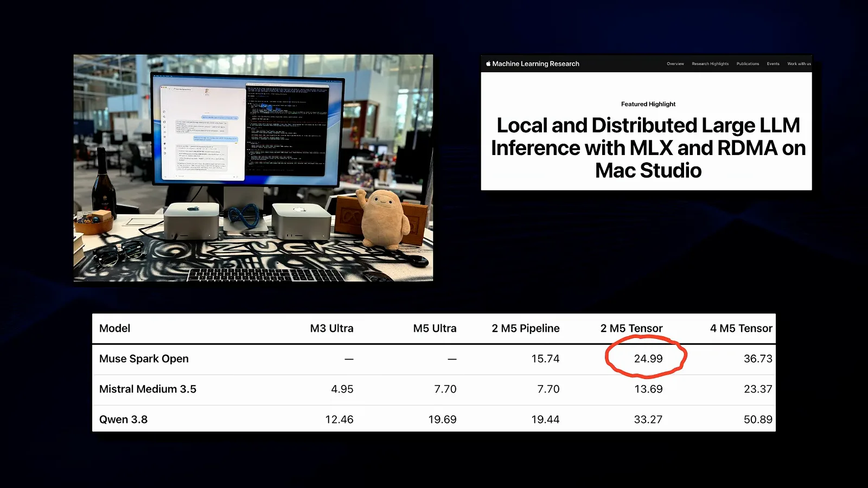This screenshot has width=868, height=488.
Task: Click the 33.27 value
Action: pyautogui.click(x=648, y=420)
